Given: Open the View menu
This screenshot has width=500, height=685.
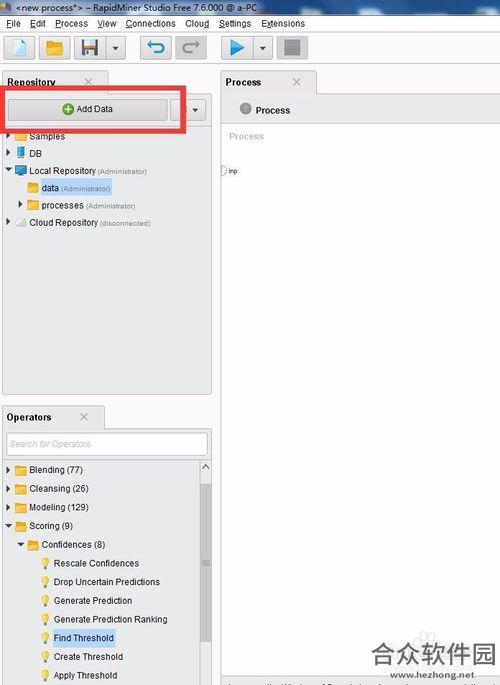Looking at the screenshot, I should [x=107, y=24].
